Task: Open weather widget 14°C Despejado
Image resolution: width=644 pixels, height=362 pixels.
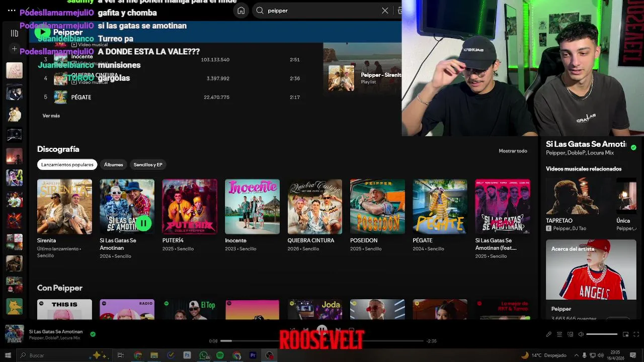Action: coord(543,355)
